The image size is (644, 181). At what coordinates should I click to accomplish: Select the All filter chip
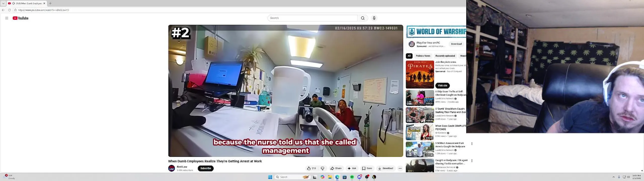coord(409,56)
